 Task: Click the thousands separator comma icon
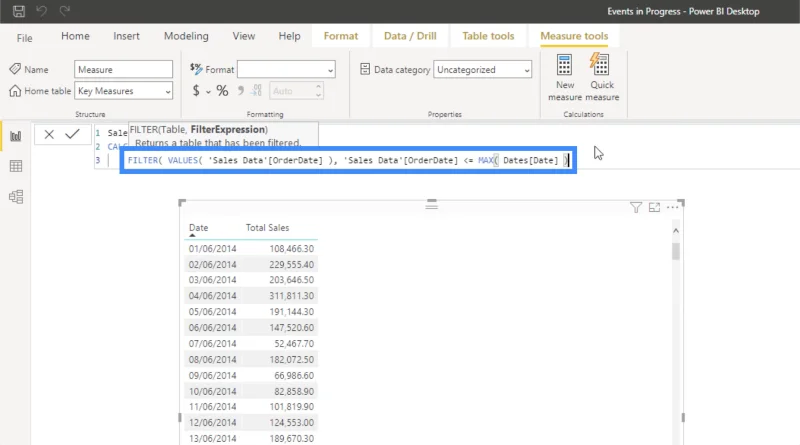240,91
